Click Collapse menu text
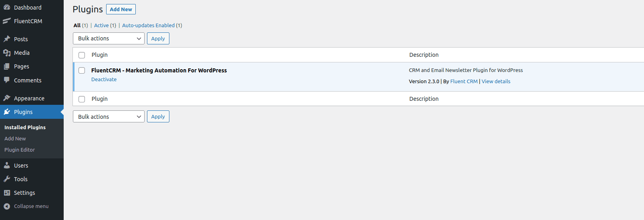 coord(31,206)
